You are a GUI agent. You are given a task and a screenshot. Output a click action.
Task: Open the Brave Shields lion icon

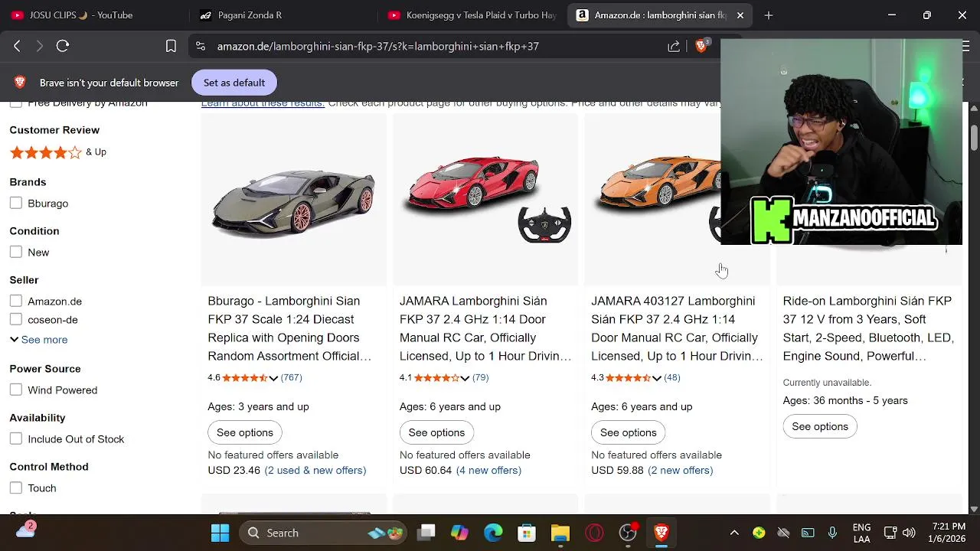pyautogui.click(x=701, y=46)
